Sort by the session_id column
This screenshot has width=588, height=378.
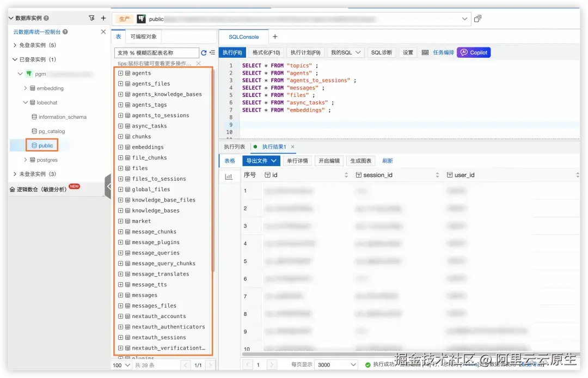point(437,175)
